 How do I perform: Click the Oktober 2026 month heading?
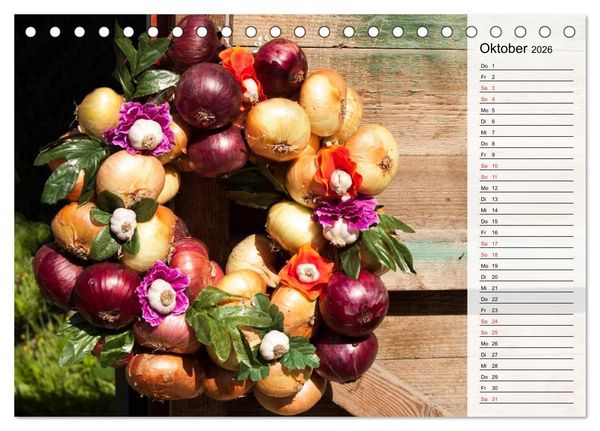point(516,49)
